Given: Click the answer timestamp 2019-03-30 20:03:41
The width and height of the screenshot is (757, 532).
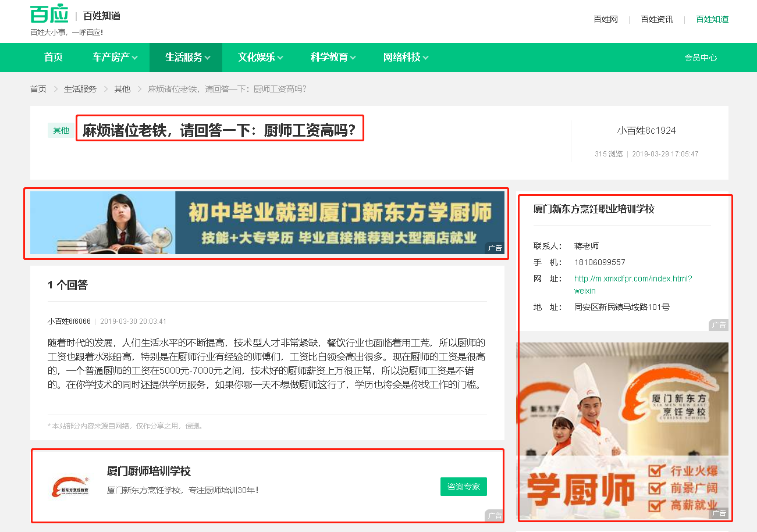Looking at the screenshot, I should pos(133,321).
